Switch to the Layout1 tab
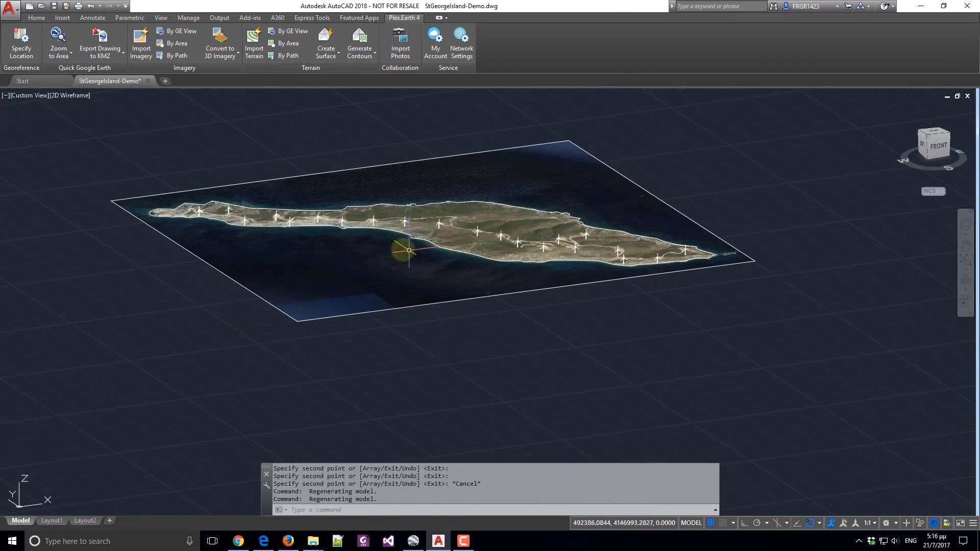The width and height of the screenshot is (980, 551). click(x=52, y=520)
